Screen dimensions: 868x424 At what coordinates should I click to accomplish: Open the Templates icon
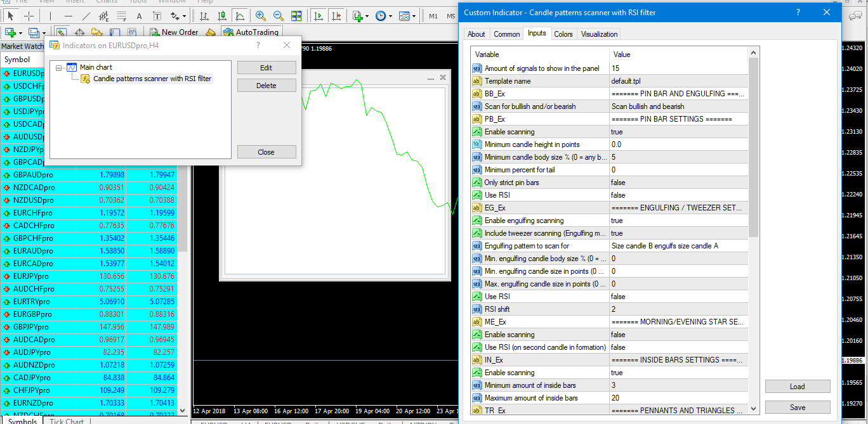[x=404, y=16]
